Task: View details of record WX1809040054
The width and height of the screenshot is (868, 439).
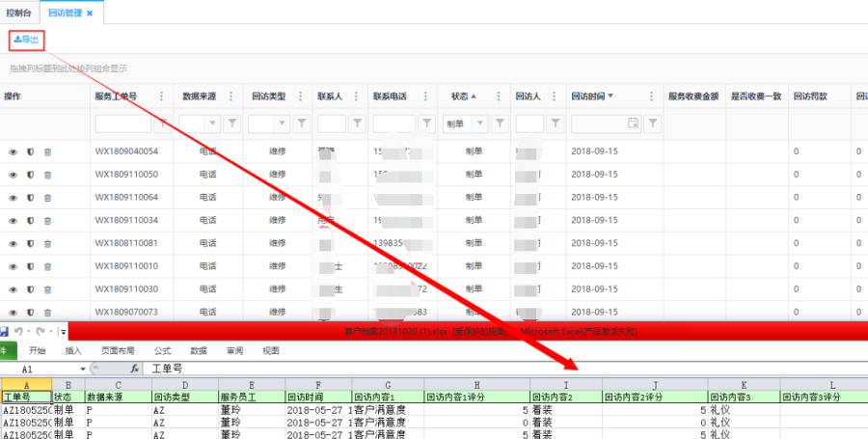Action: coord(14,151)
